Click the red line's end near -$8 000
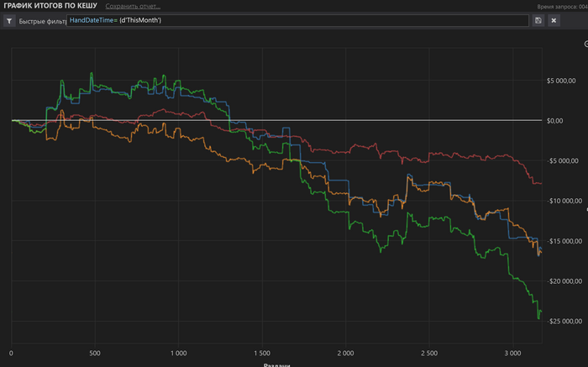The width and height of the screenshot is (588, 367). (x=540, y=183)
